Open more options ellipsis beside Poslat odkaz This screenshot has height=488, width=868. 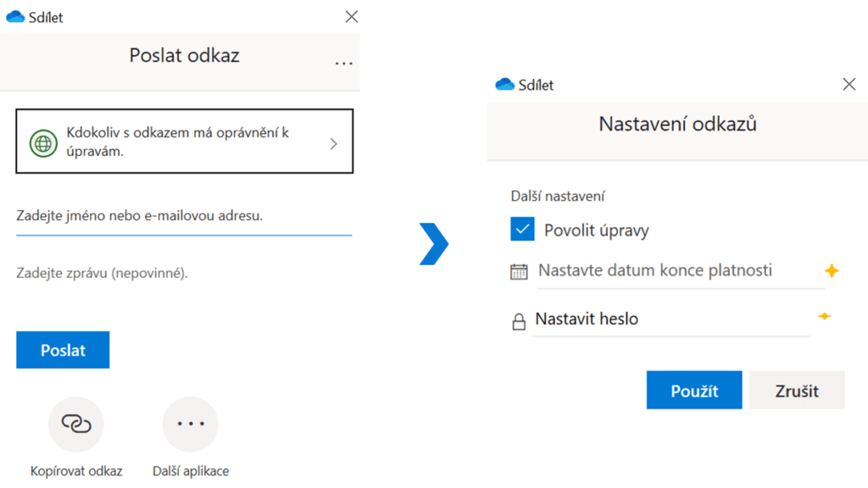click(x=343, y=63)
